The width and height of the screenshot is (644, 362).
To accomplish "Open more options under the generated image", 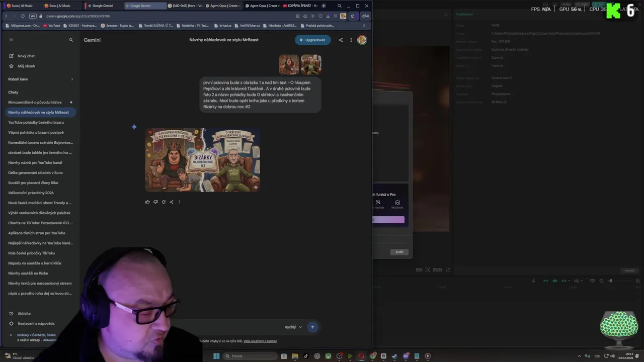I will pos(180,202).
